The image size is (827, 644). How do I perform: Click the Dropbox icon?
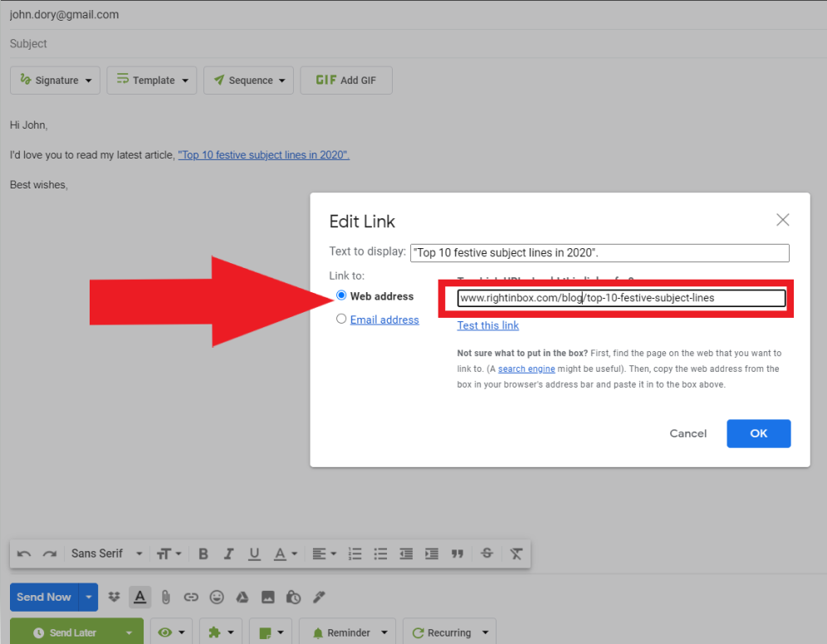(114, 597)
